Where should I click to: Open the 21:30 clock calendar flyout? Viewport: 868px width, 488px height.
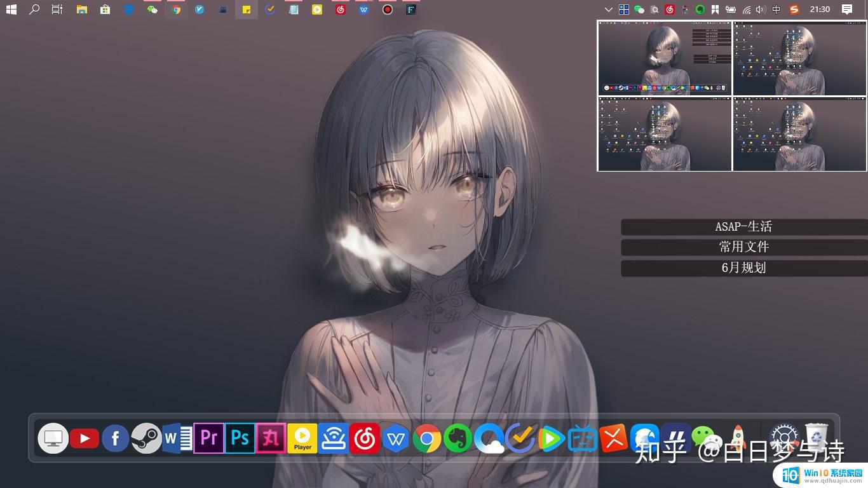(820, 10)
